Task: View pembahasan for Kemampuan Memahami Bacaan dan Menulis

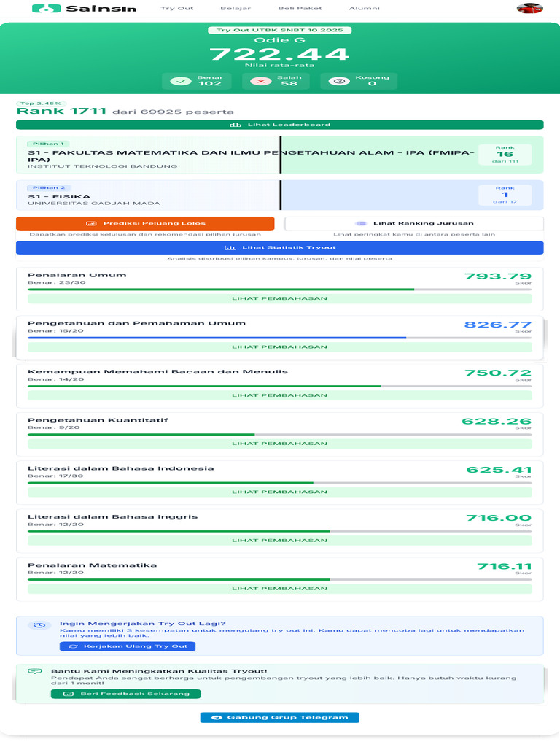Action: (x=279, y=395)
